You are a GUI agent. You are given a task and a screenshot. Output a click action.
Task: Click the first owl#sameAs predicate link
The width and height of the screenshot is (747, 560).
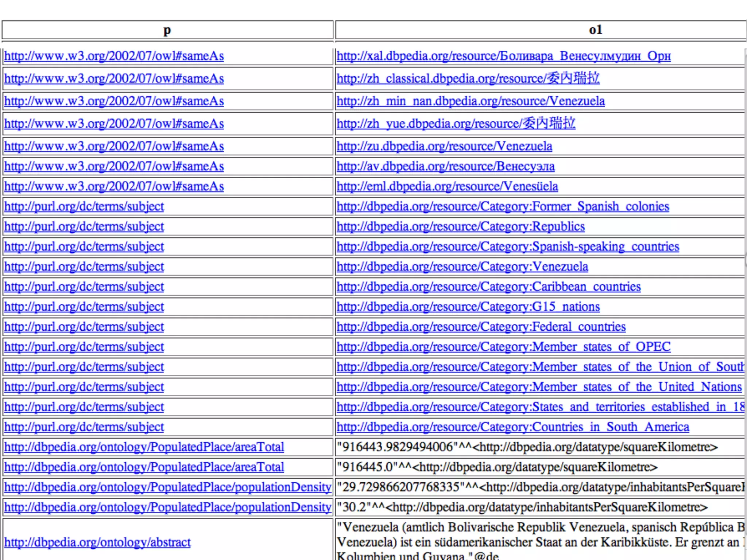click(114, 56)
